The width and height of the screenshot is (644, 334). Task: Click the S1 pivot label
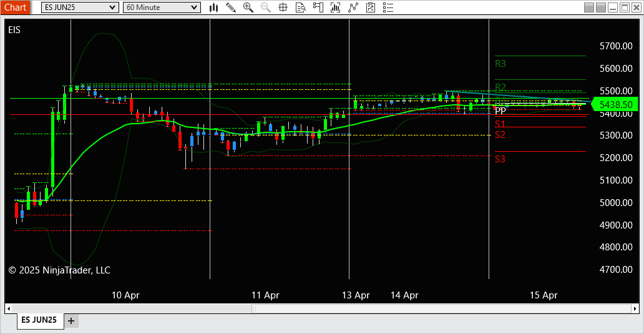click(500, 124)
